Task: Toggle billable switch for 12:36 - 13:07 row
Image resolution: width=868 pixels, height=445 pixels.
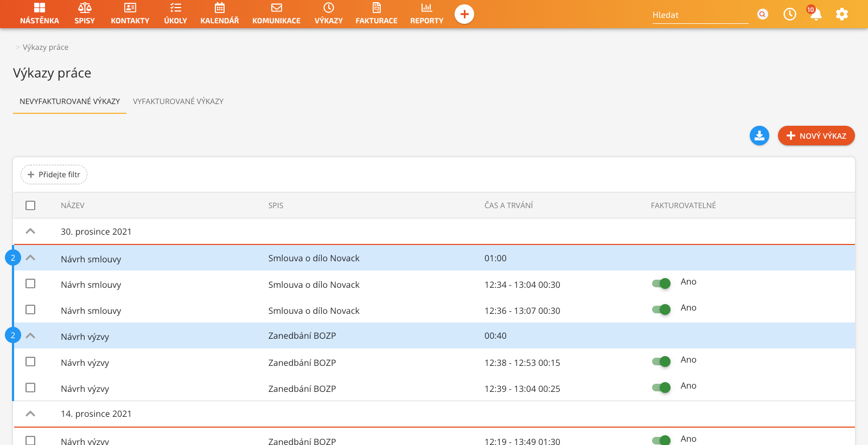Action: click(661, 309)
